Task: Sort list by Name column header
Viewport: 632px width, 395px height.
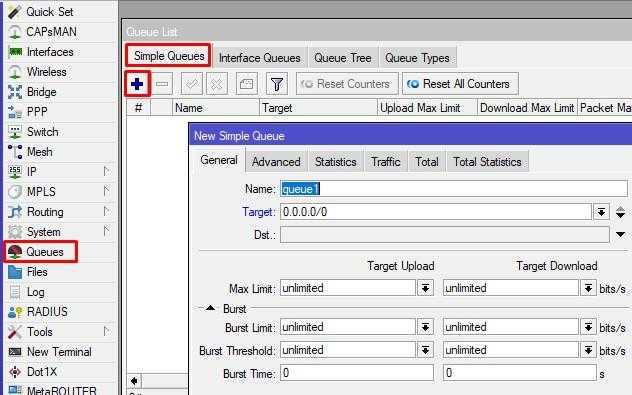Action: coord(216,108)
